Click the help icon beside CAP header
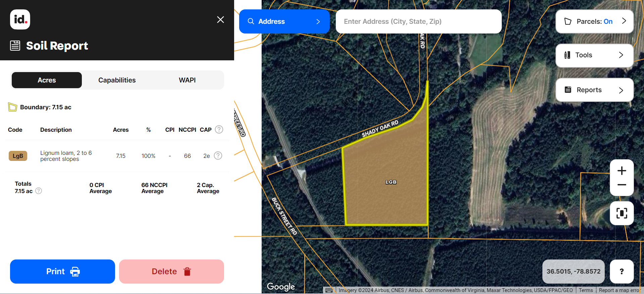 (x=219, y=129)
